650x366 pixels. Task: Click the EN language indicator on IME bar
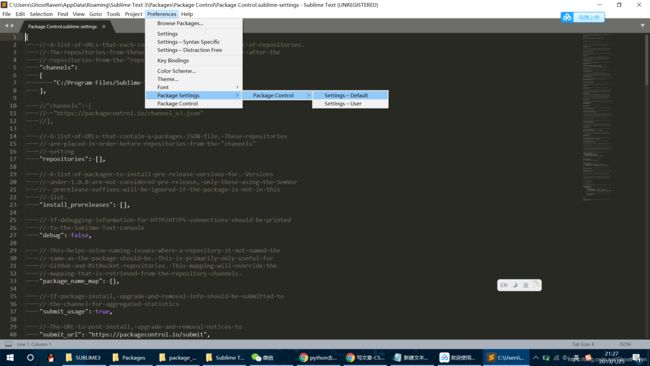[504, 285]
